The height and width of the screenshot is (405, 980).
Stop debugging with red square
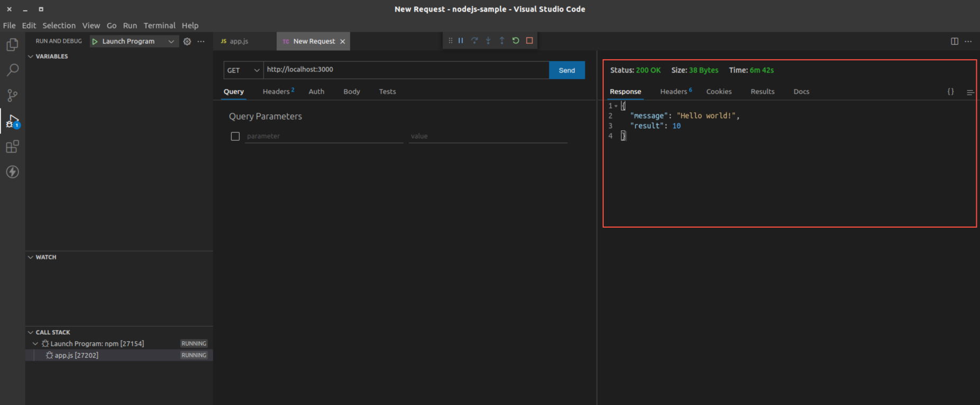530,41
